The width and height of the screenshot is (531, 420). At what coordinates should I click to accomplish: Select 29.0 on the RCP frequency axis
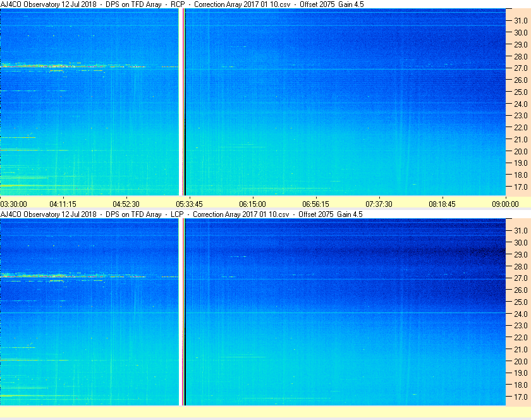pos(521,44)
